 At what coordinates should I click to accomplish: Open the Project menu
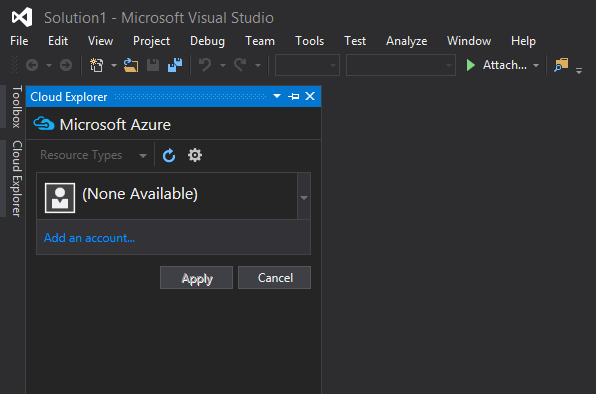click(x=151, y=41)
